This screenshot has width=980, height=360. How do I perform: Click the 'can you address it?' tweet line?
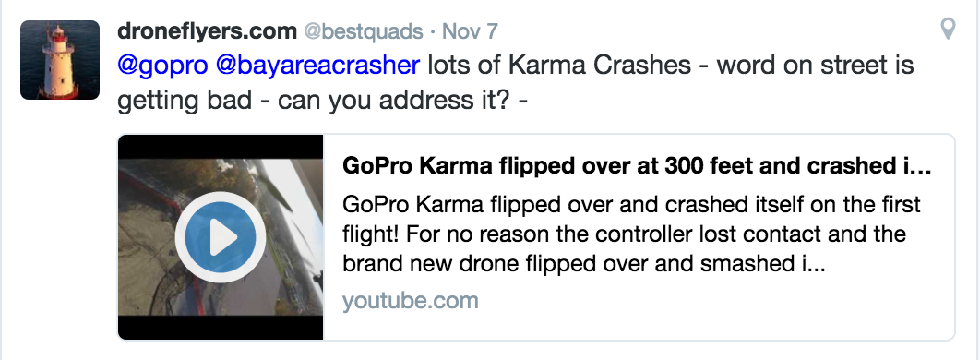322,100
